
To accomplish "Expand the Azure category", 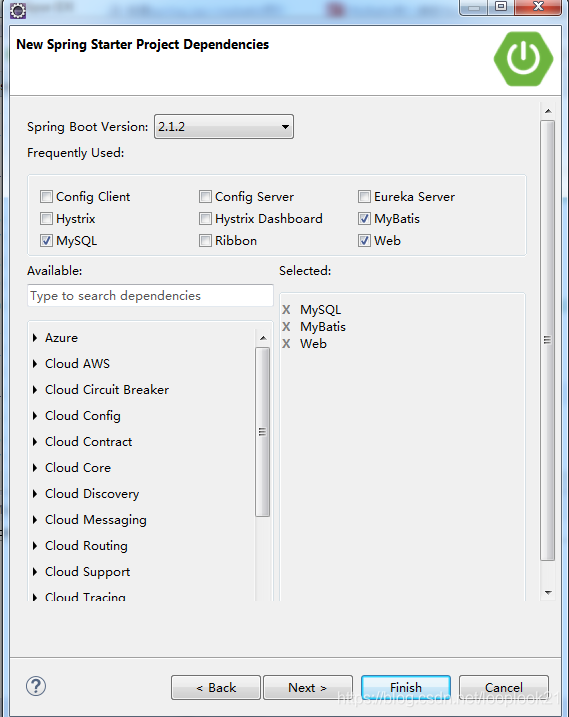I will (x=35, y=338).
